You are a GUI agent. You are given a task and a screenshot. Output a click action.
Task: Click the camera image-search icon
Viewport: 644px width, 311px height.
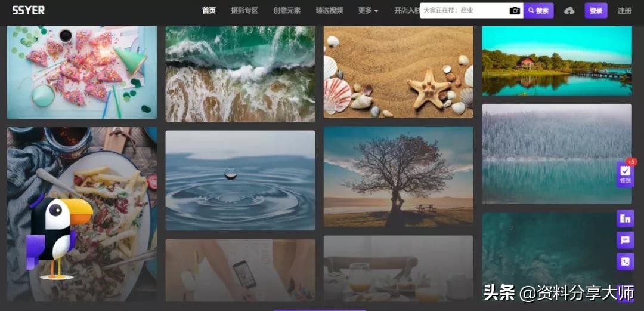pos(514,11)
